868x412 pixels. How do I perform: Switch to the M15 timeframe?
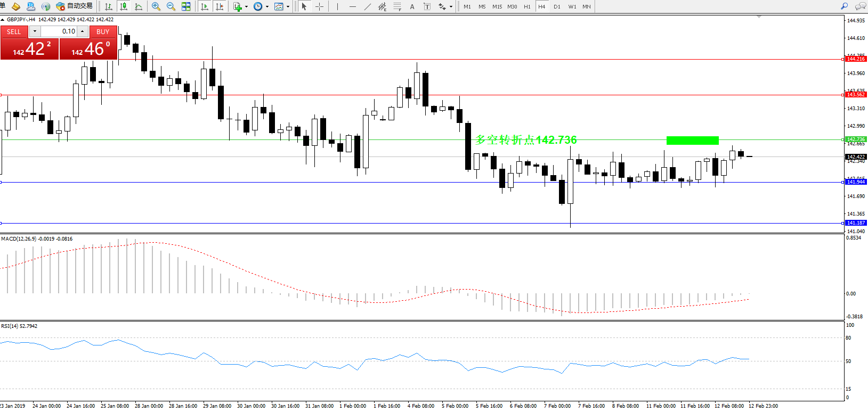(497, 6)
